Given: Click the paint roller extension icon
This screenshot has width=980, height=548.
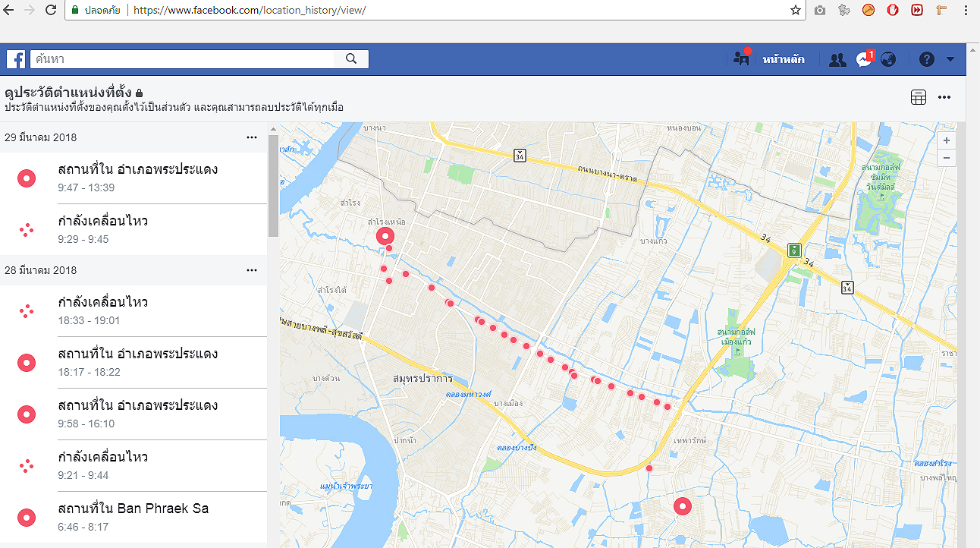Looking at the screenshot, I should coord(941,11).
